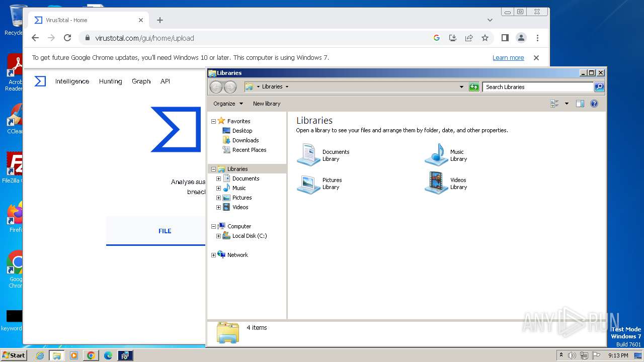
Task: Click the Chrome address bar URL
Action: (144, 38)
